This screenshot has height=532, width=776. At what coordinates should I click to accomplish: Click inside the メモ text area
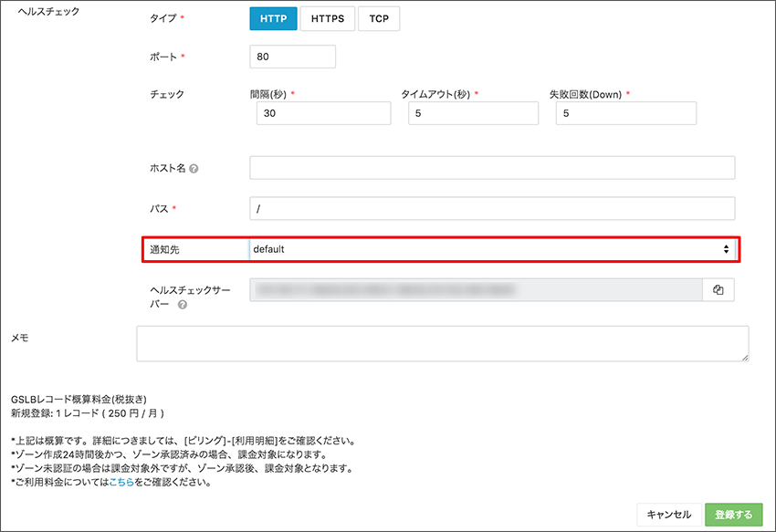coord(442,343)
